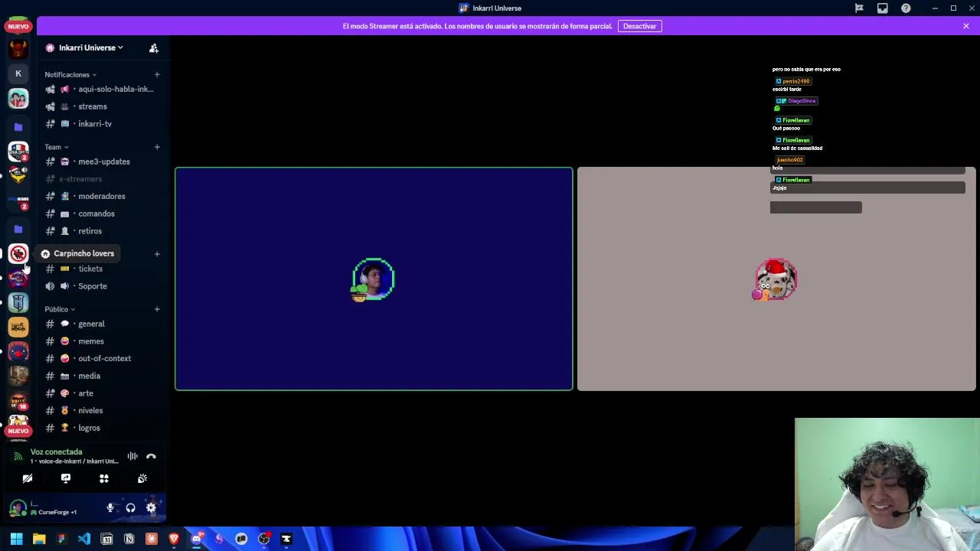Open the logros channel

pyautogui.click(x=101, y=428)
